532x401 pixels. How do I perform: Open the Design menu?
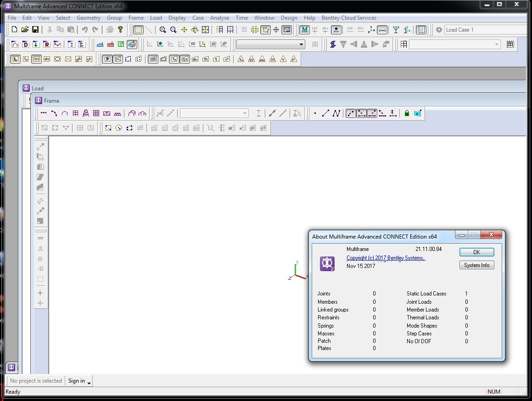(x=289, y=17)
